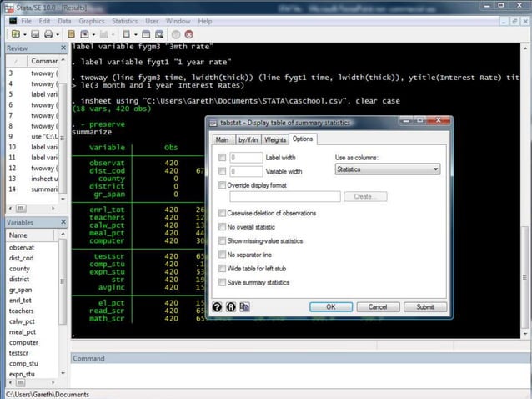Open the Use as columns dropdown
Screen dimensions: 532x399
coord(388,169)
